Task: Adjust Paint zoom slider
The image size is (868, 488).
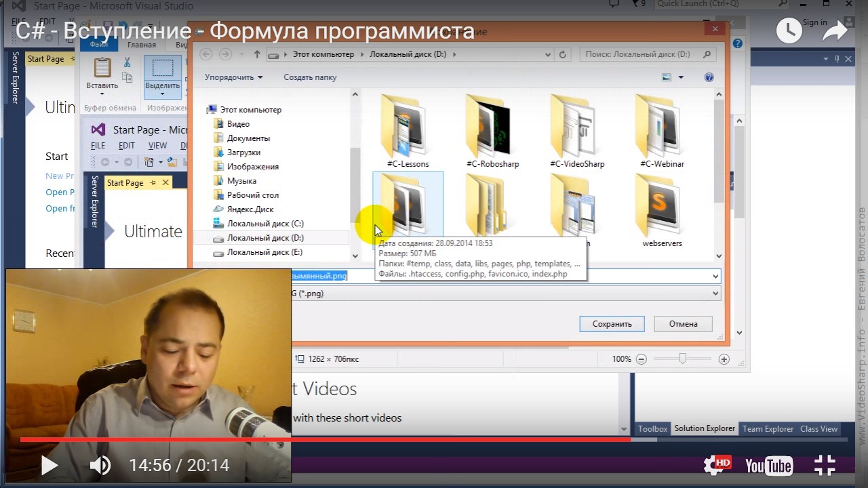Action: [682, 359]
